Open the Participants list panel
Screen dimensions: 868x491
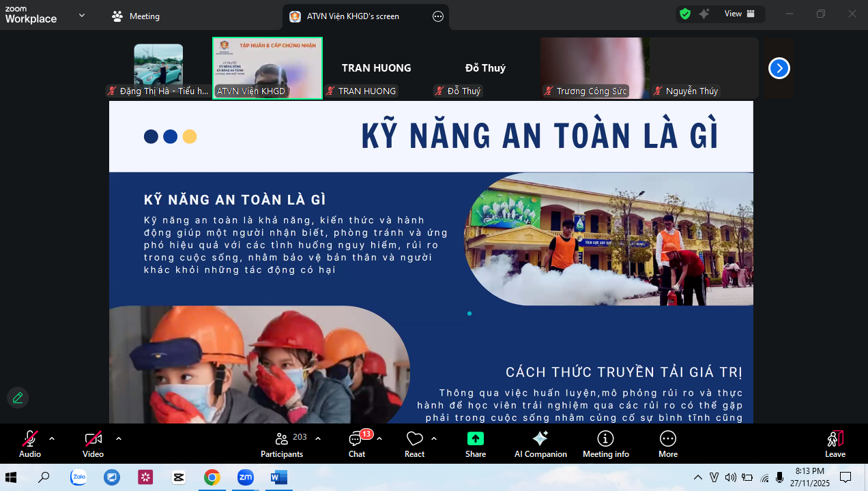click(x=282, y=444)
